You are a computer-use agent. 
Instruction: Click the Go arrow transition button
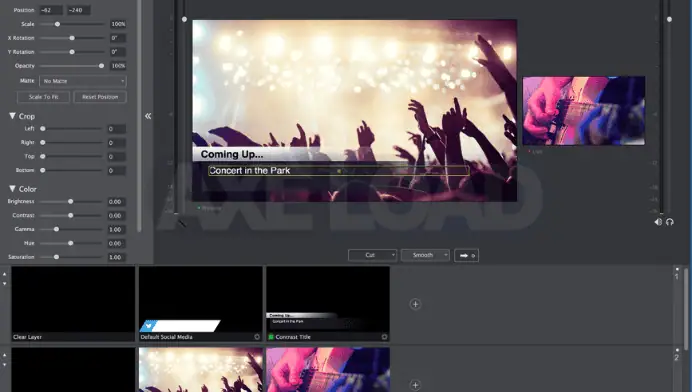466,255
